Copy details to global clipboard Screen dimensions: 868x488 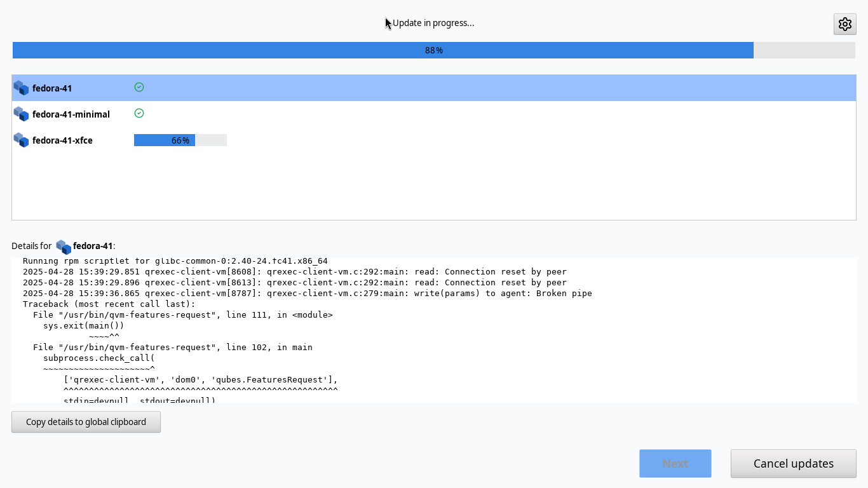point(86,422)
